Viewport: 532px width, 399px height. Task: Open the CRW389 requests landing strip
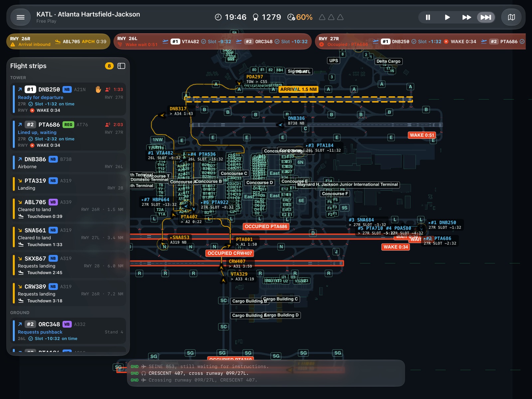68,293
